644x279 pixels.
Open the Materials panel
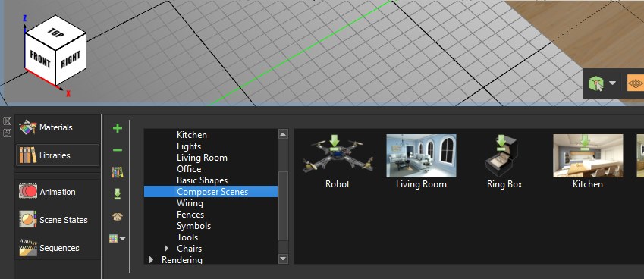tap(58, 127)
